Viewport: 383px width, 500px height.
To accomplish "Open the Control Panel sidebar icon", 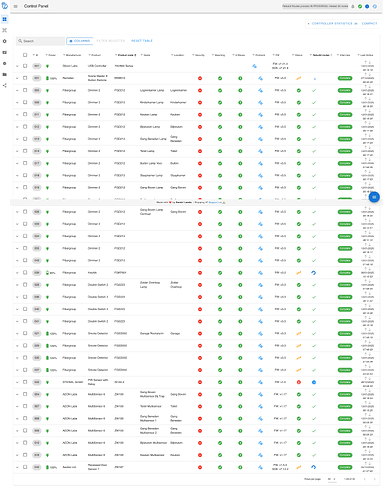I will point(4,19).
